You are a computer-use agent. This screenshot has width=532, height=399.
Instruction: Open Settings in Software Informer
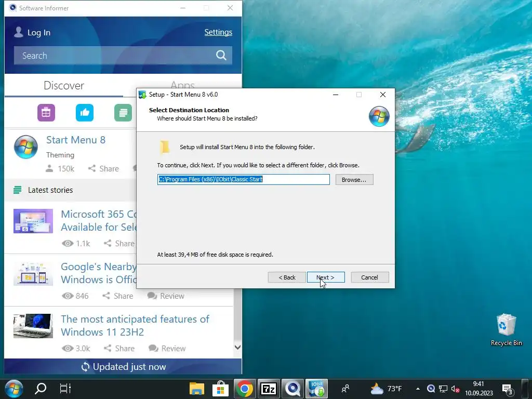point(218,32)
